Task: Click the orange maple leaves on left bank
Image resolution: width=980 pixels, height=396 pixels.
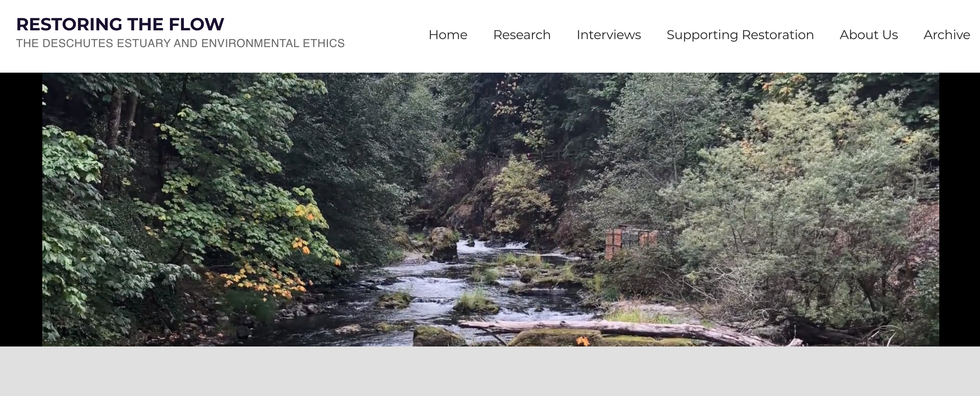Action: pyautogui.click(x=263, y=279)
